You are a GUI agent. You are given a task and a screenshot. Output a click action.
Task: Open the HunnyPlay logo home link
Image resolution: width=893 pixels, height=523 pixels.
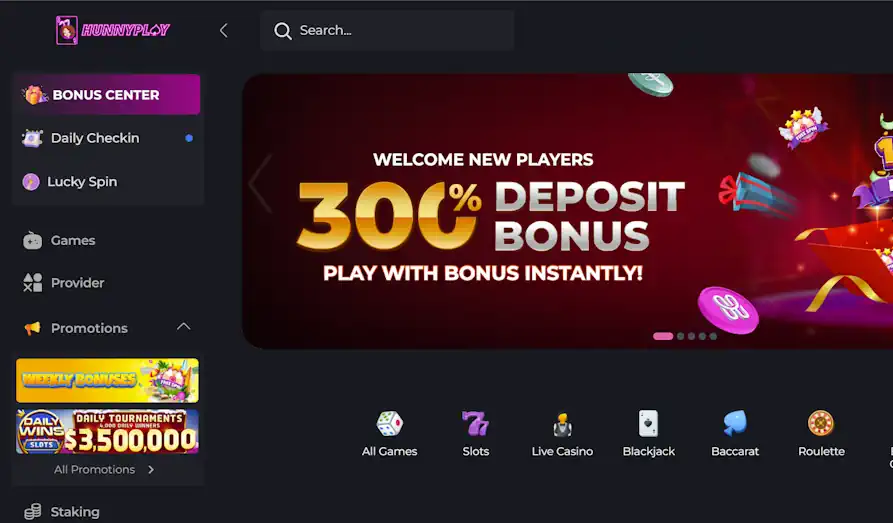pyautogui.click(x=113, y=30)
